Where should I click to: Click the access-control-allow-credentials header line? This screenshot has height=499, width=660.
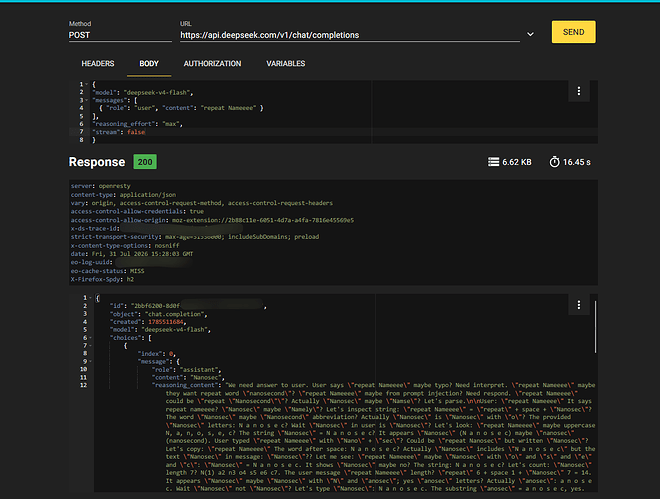coord(137,211)
